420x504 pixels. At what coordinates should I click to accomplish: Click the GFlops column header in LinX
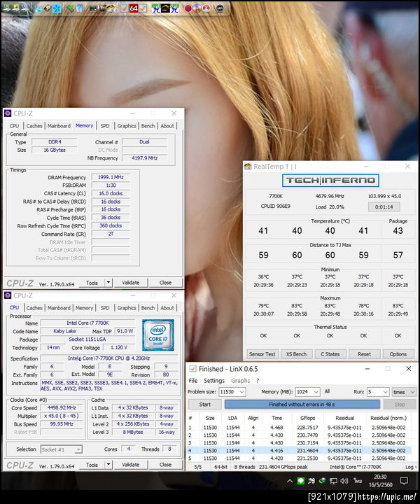pyautogui.click(x=307, y=418)
